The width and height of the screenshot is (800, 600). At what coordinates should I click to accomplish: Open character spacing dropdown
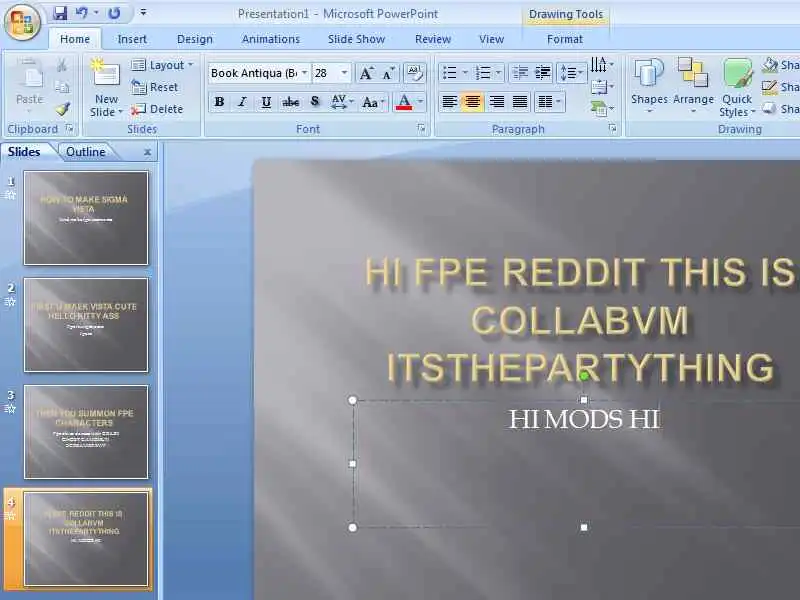[x=342, y=102]
